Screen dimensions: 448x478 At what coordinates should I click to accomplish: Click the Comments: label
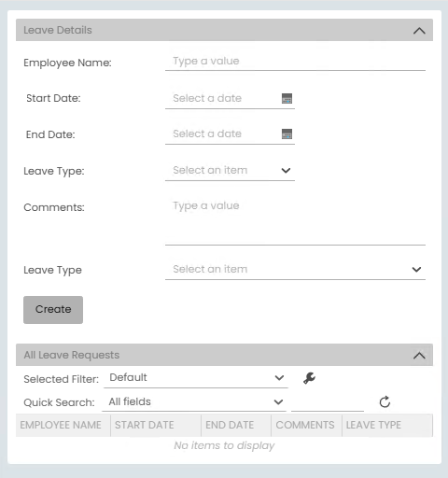[x=54, y=207]
